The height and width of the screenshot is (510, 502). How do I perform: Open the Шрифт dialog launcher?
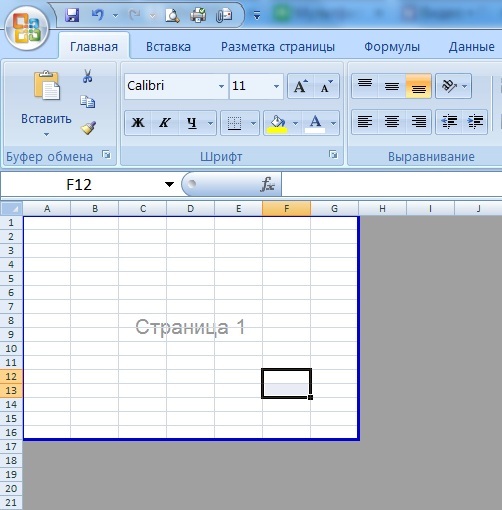(333, 155)
